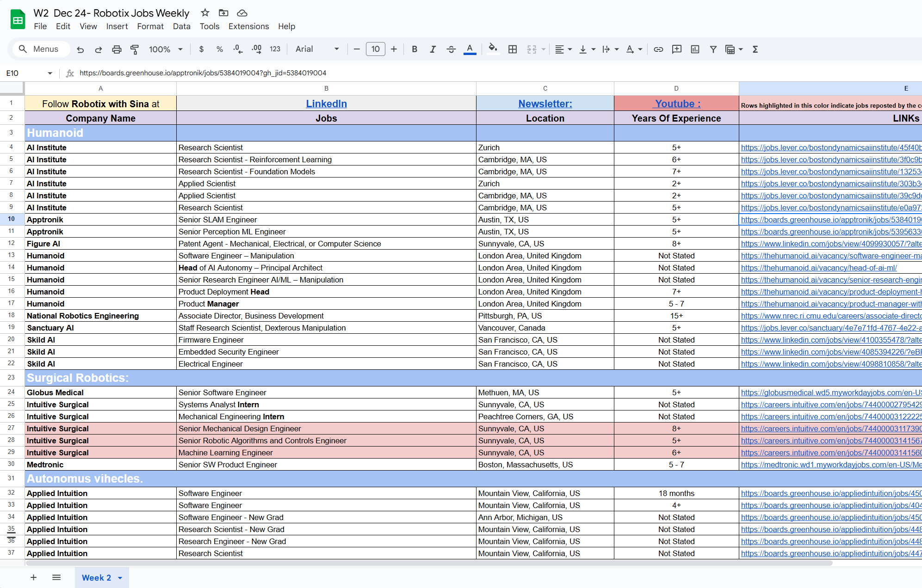Open the Extensions menu
This screenshot has width=922, height=588.
click(248, 26)
